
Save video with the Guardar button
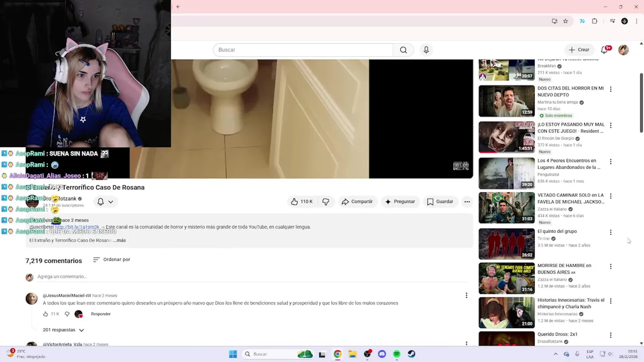[440, 202]
